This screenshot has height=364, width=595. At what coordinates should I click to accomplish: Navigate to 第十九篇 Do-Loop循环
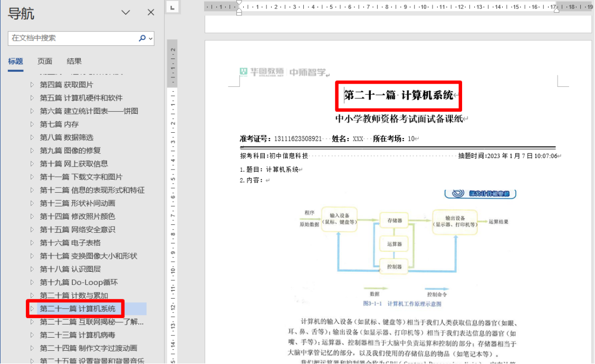(79, 282)
